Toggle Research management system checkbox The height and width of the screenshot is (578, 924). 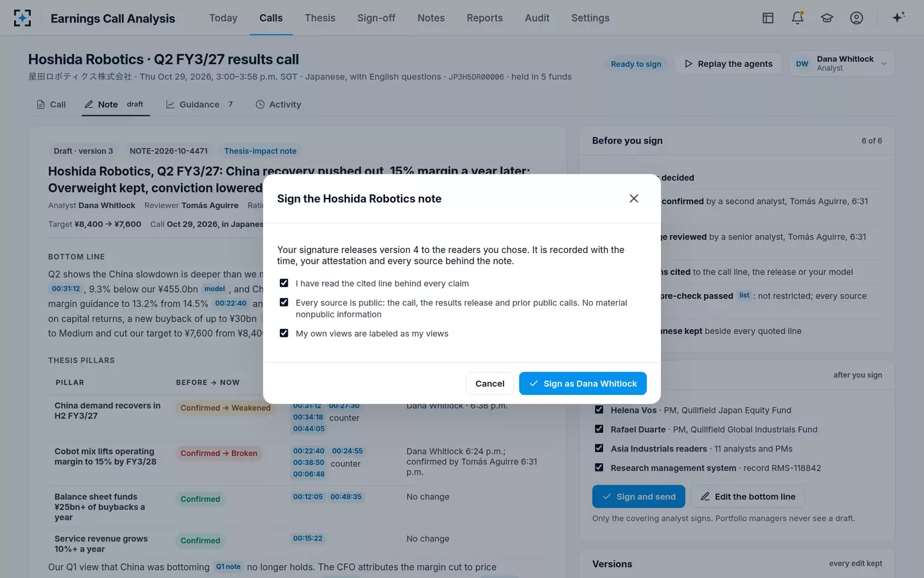599,468
